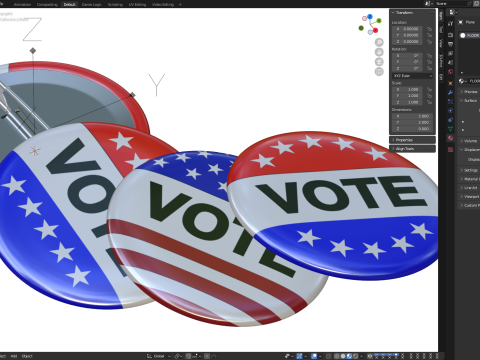Click the green Y axis on navigation gizmo
The image size is (480, 360).
tap(379, 21)
